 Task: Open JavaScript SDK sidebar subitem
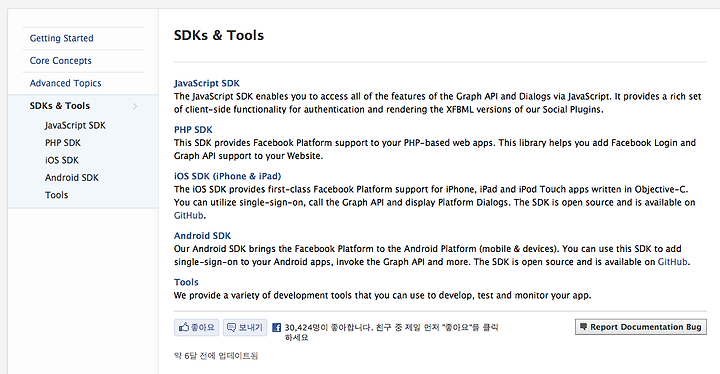click(x=75, y=125)
